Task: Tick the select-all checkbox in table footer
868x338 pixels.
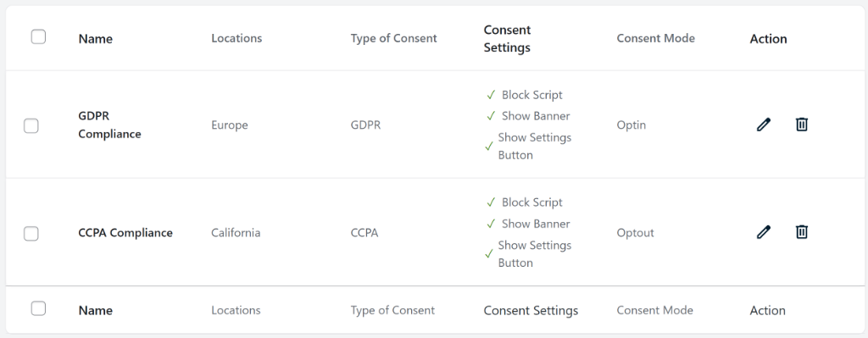Action: (x=38, y=308)
